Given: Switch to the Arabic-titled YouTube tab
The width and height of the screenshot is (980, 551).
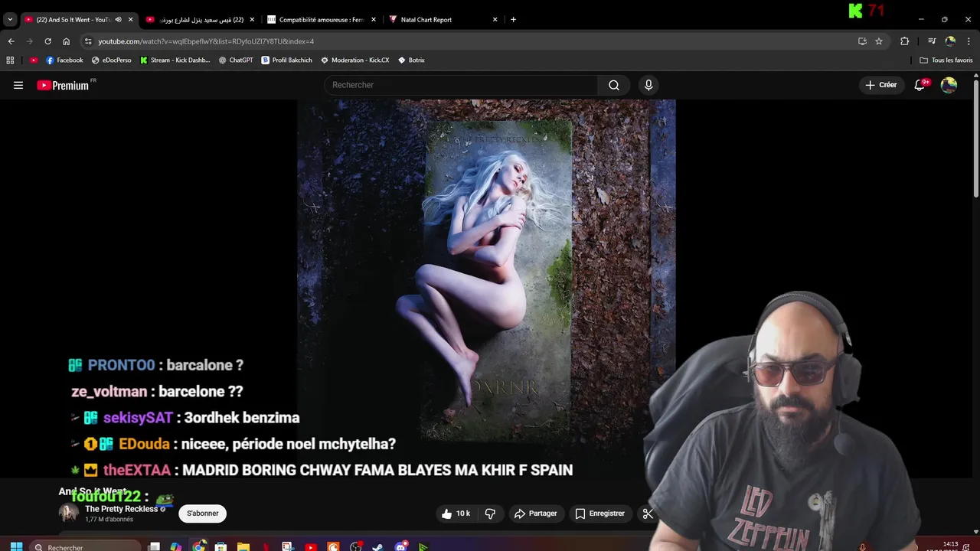Looking at the screenshot, I should (x=201, y=19).
